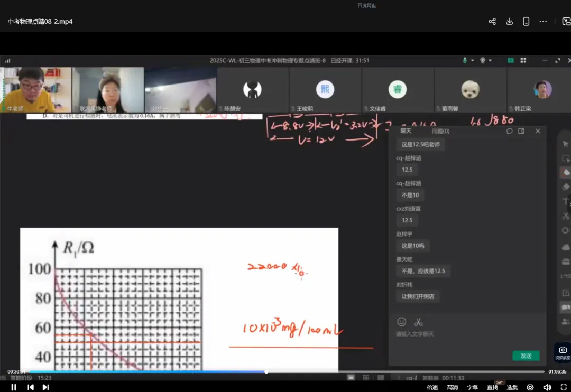The height and width of the screenshot is (392, 571).
Task: Click 选集 in the player controls
Action: 512,387
